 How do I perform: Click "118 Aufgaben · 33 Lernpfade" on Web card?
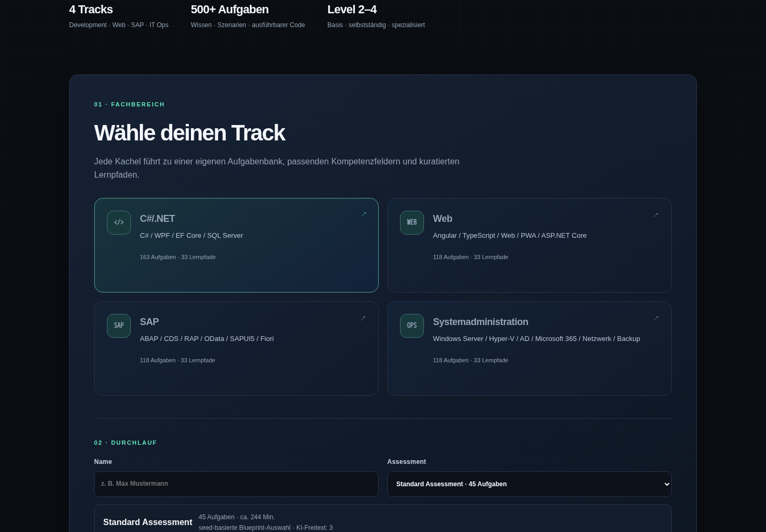(470, 257)
